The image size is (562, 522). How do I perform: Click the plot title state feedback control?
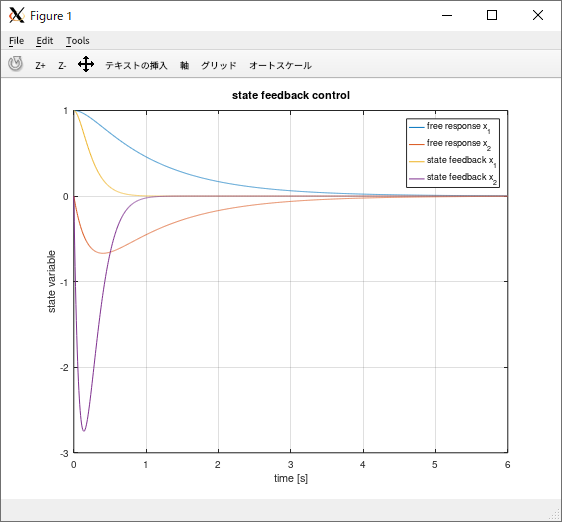(x=291, y=95)
